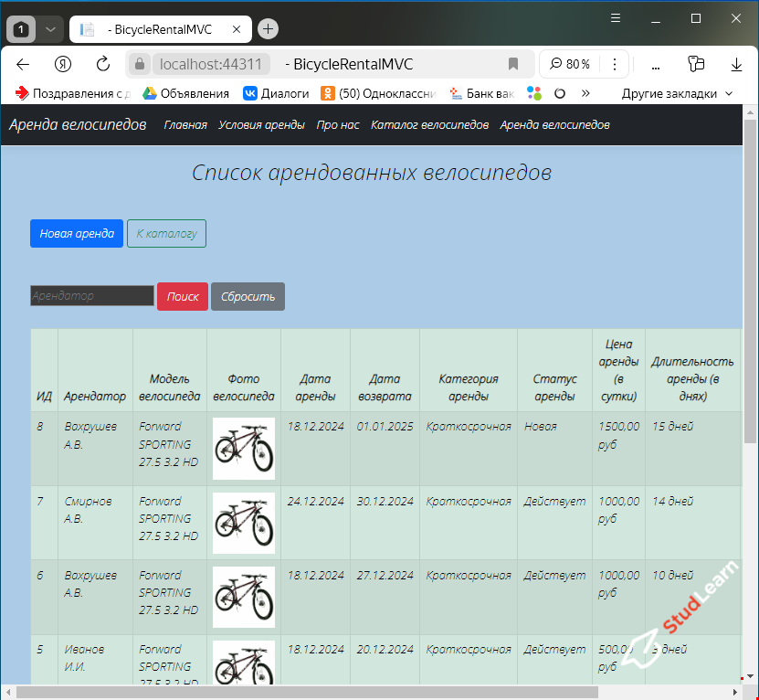Viewport: 759px width, 700px height.
Task: Expand the tab group dropdown arrow
Action: (x=51, y=28)
